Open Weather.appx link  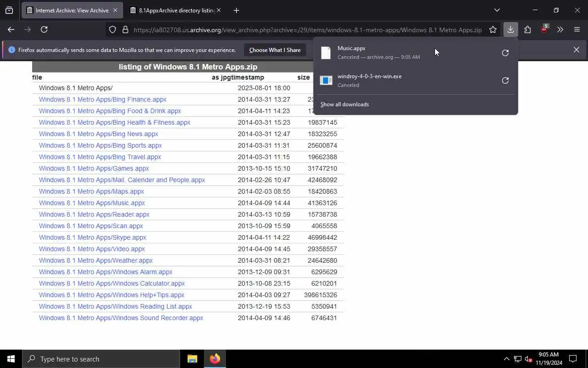(96, 260)
